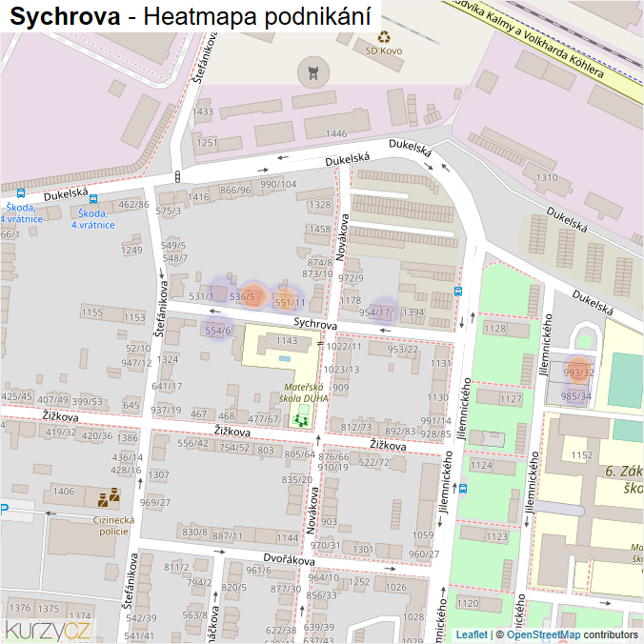Click building number 1178

[351, 300]
